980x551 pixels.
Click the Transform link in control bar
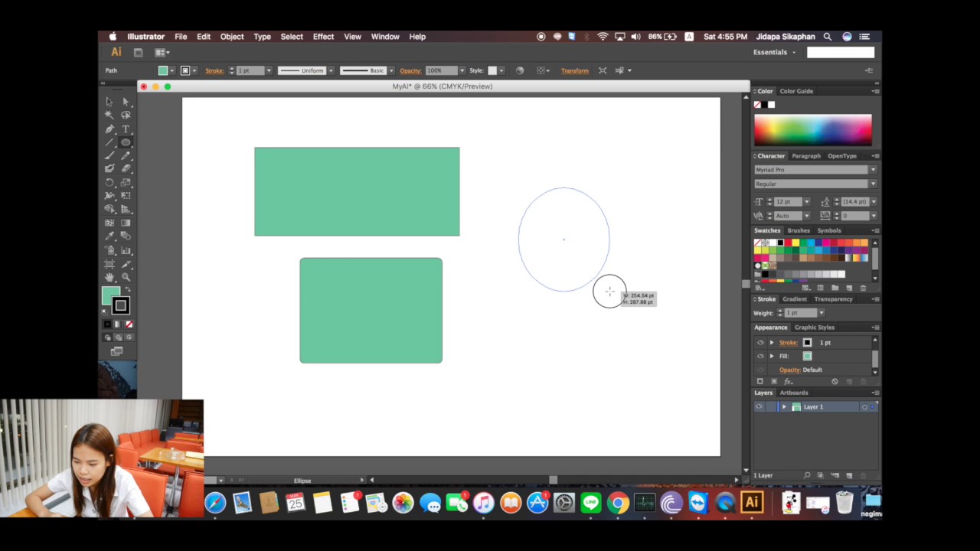pyautogui.click(x=574, y=70)
